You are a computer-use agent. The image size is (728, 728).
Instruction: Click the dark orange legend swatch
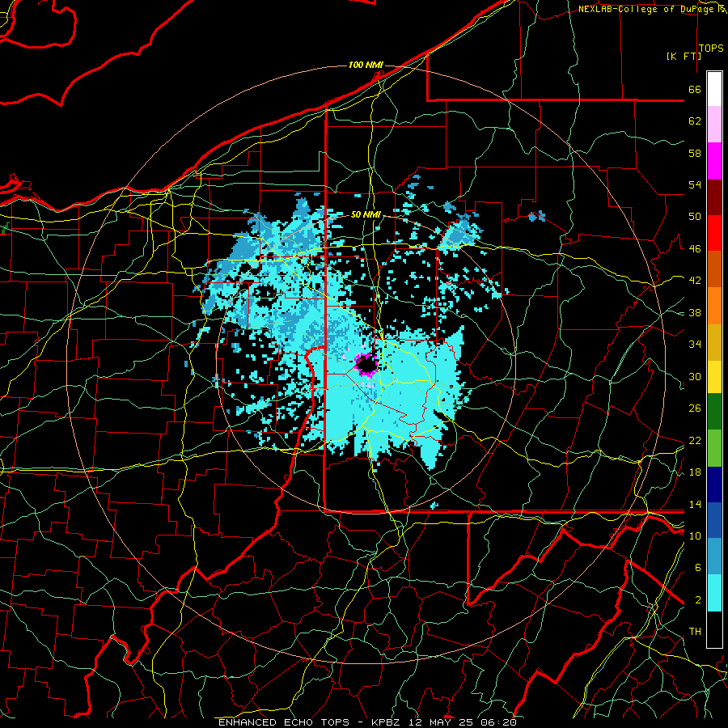click(714, 269)
